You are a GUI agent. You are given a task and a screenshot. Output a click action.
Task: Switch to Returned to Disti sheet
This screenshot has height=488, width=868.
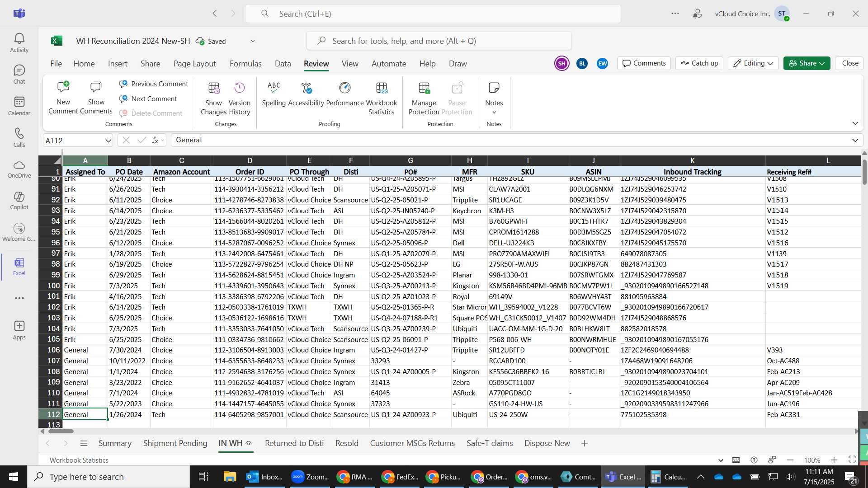tap(294, 443)
